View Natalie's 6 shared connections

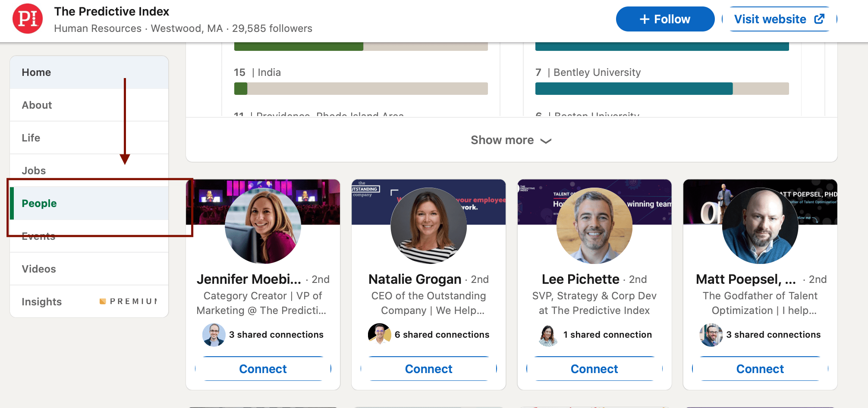[442, 335]
